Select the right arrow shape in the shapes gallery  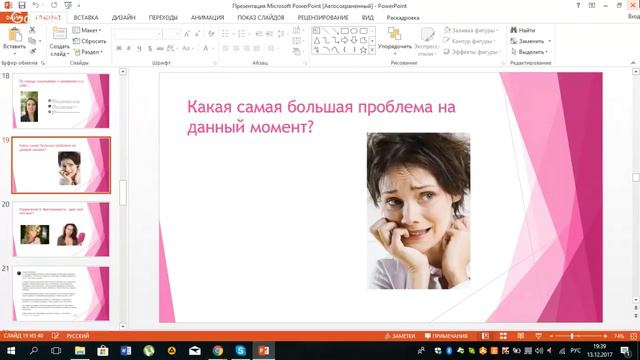(x=344, y=40)
